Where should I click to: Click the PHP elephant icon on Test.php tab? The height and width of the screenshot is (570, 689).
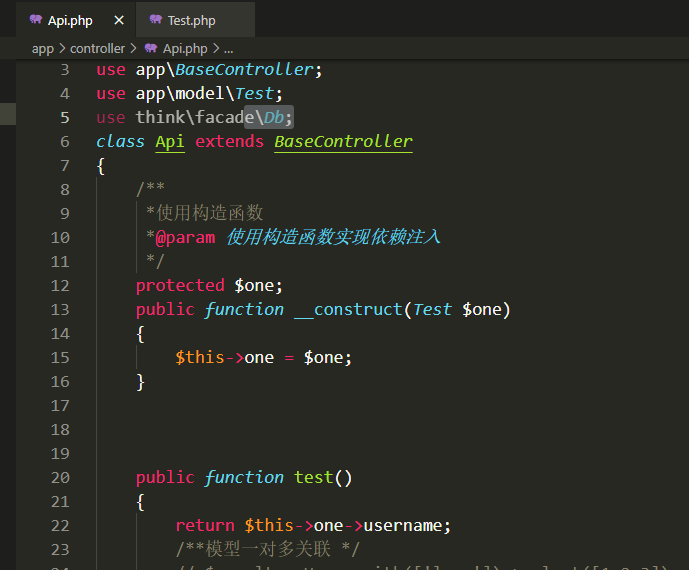point(156,19)
